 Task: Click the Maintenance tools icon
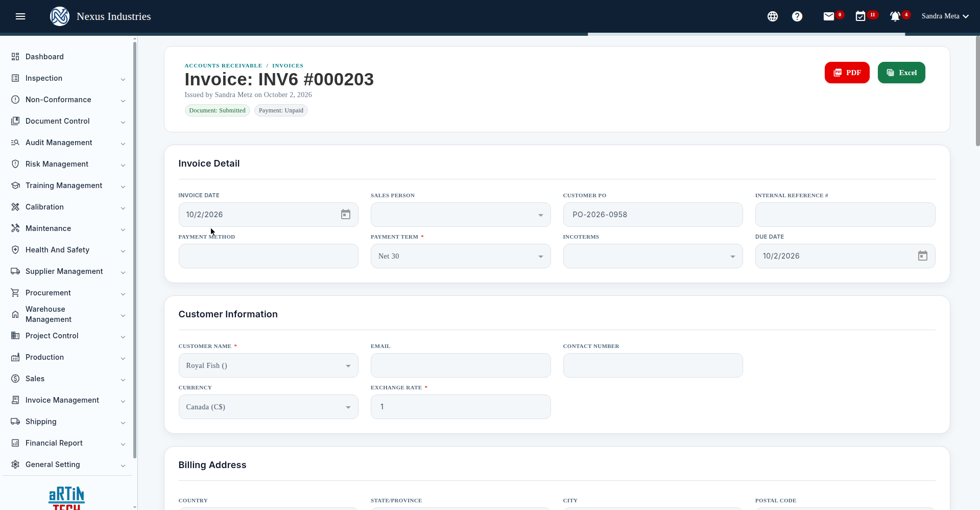pos(15,228)
